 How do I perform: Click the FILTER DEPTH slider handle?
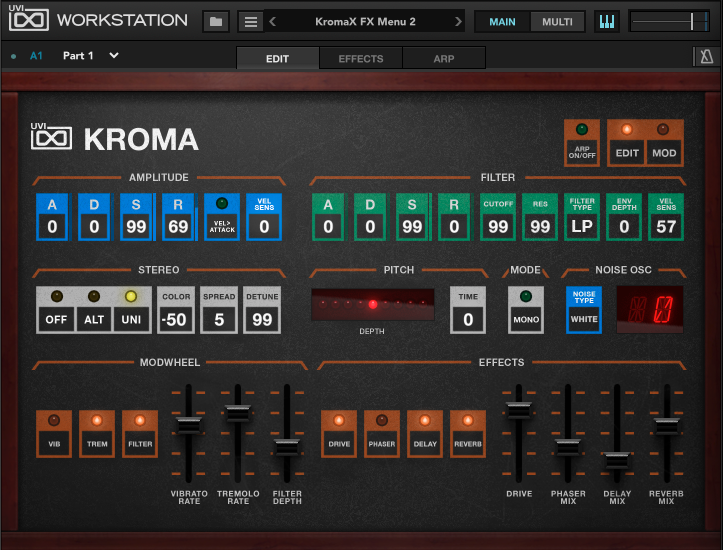287,448
